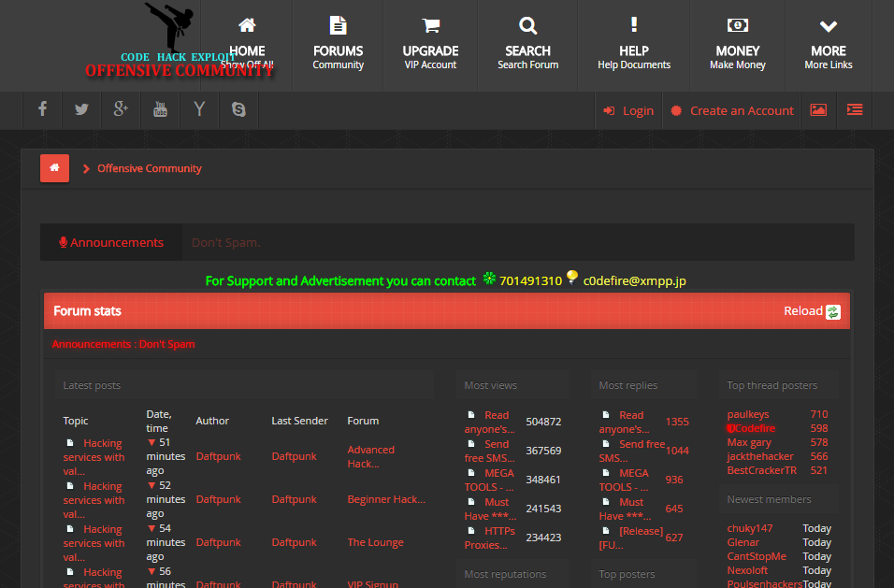Open the Search Forum menu item
Viewport: 894px width, 588px height.
click(x=527, y=45)
